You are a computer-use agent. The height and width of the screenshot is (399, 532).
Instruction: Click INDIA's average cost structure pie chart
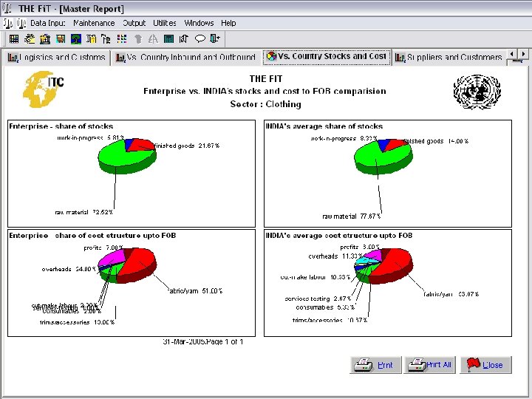(x=383, y=266)
